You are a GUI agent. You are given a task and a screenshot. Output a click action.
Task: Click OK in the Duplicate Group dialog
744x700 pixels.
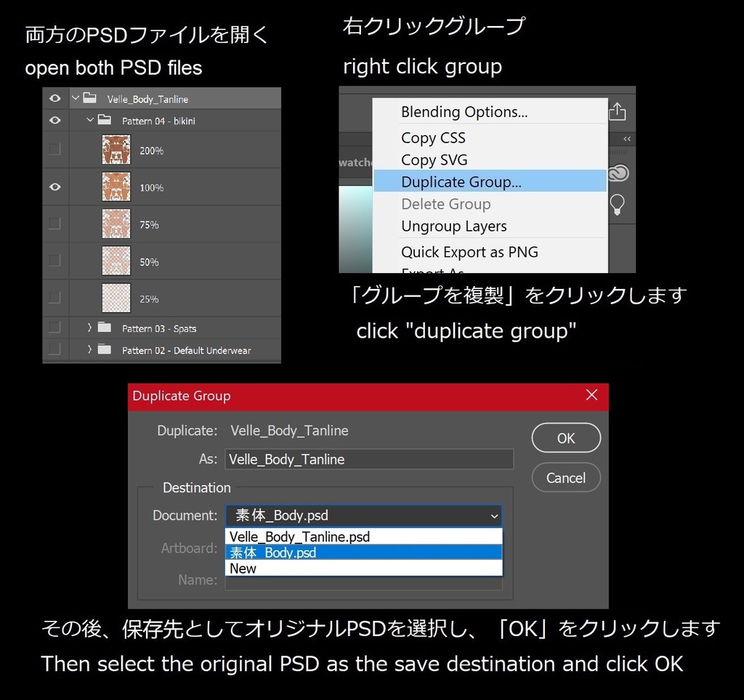click(x=566, y=438)
